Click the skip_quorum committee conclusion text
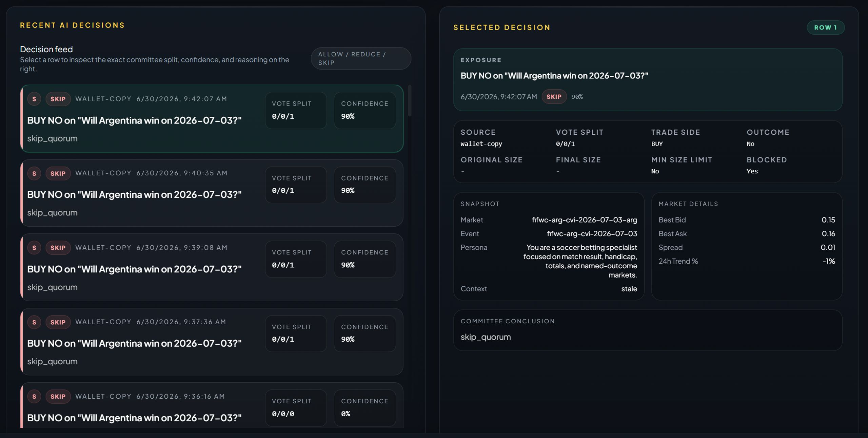Viewport: 868px width, 438px height. tap(486, 337)
